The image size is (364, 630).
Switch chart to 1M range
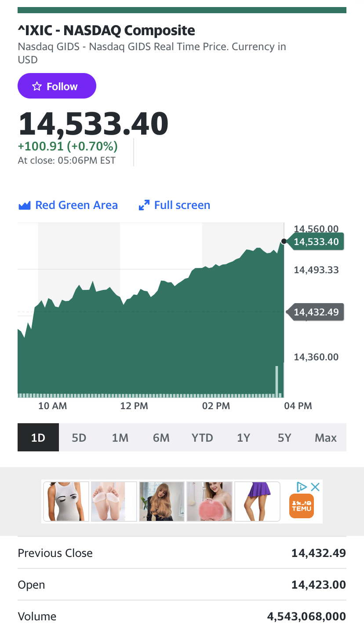[x=120, y=437]
